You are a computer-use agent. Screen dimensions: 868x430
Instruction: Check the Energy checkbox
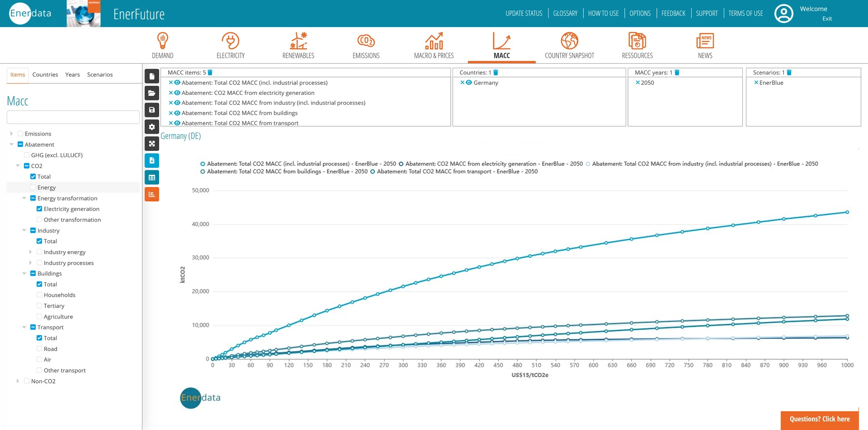(x=33, y=187)
